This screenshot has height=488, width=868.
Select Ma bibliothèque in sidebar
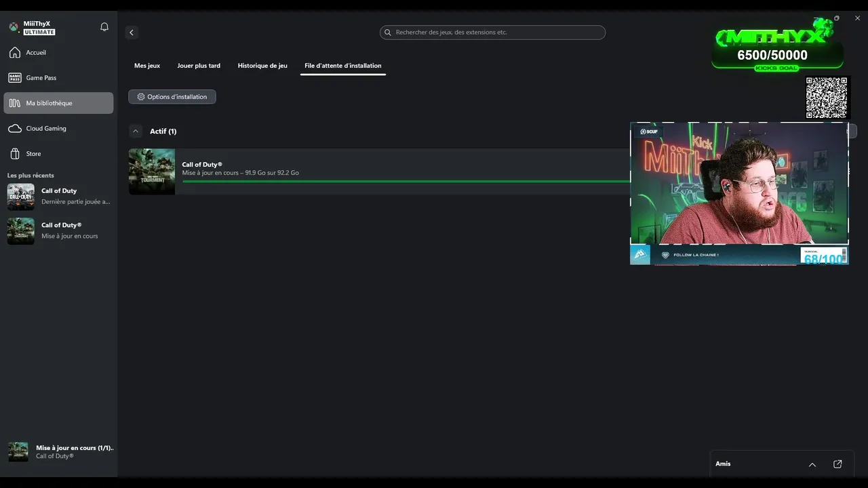click(58, 103)
